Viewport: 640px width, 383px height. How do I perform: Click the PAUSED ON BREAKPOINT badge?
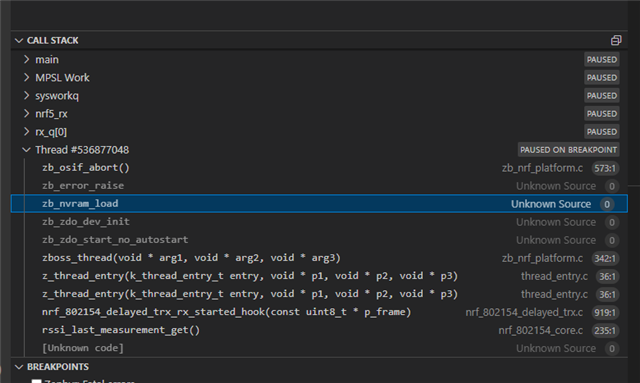coord(569,149)
